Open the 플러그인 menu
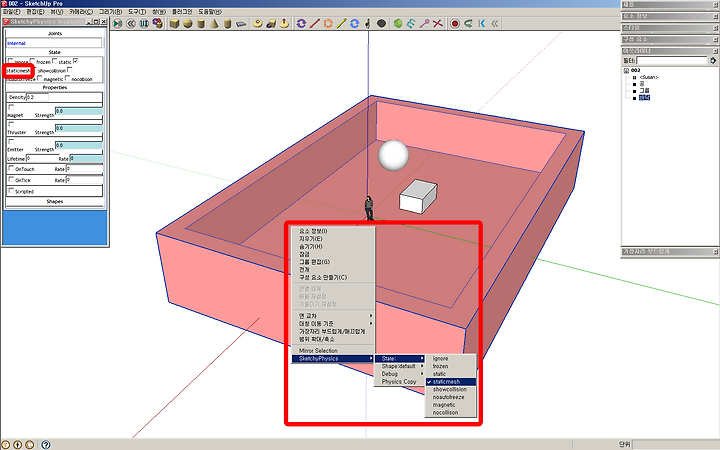 [182, 11]
